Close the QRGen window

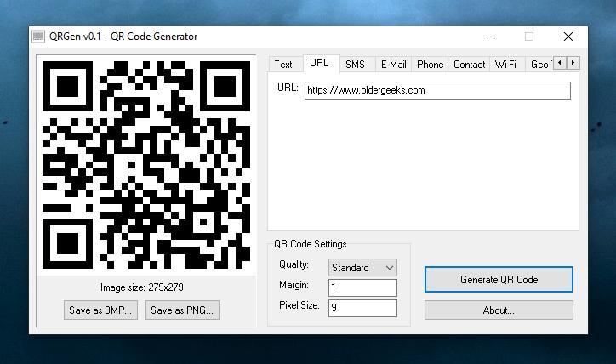[x=568, y=37]
